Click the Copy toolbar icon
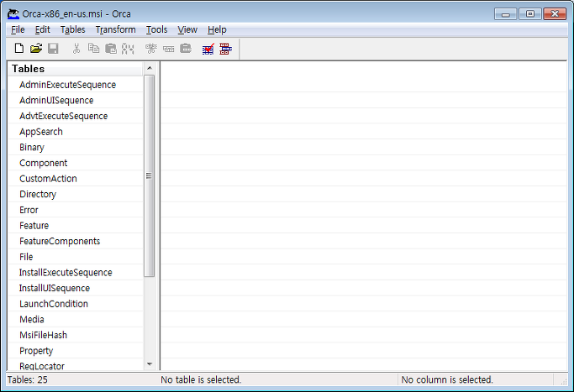 [93, 49]
